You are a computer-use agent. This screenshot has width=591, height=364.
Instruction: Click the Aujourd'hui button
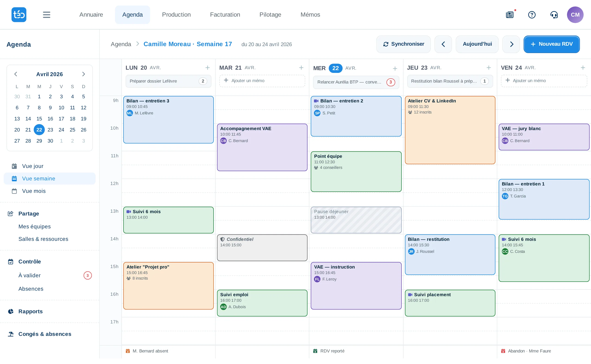[x=477, y=44]
